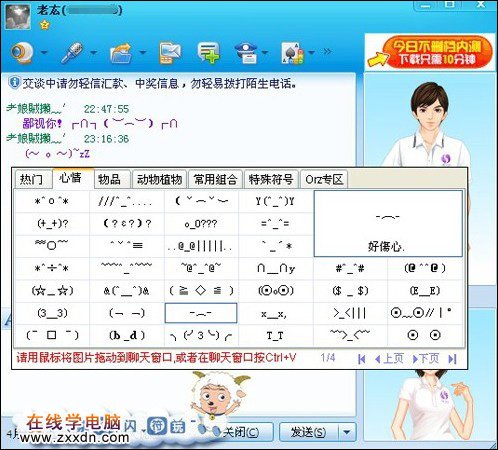
Task: Open the send button dropdown arrow
Action: click(347, 432)
